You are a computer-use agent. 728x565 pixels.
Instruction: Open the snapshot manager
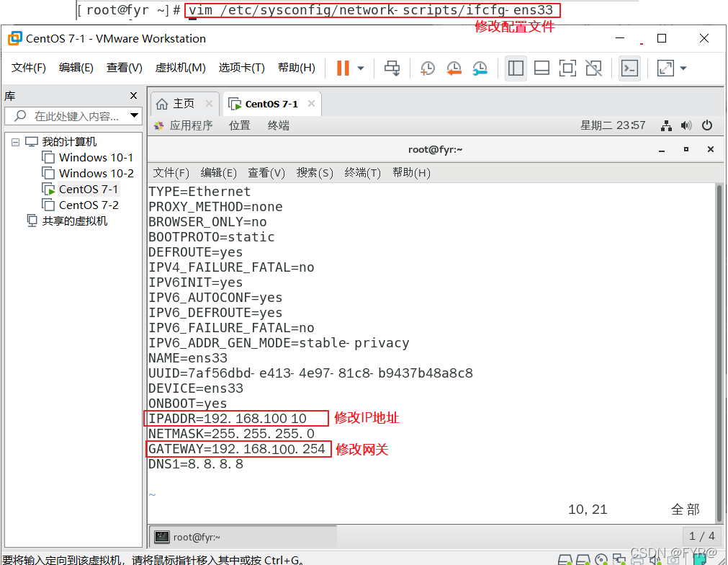point(480,68)
